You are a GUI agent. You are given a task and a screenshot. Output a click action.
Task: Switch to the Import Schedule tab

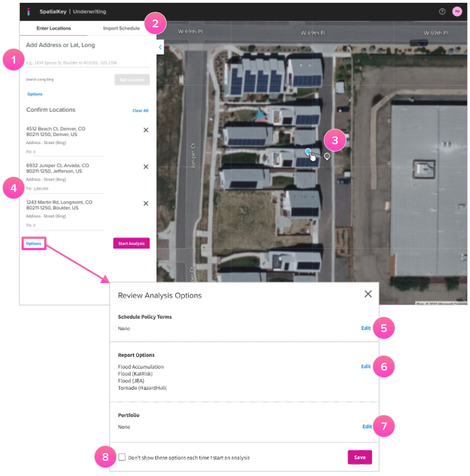click(x=121, y=28)
